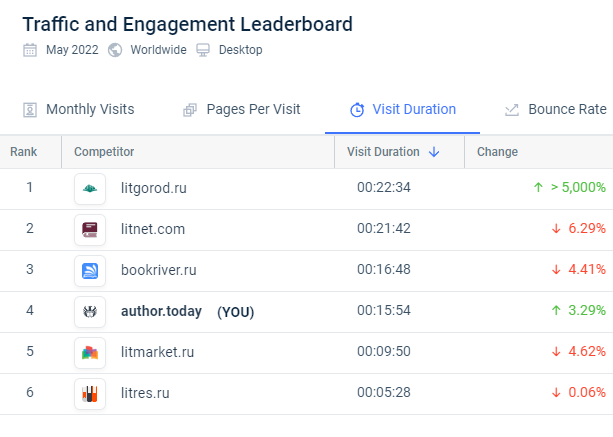Screen dimensions: 613x437
Task: Click the litres.ru favicon icon
Action: pos(90,393)
